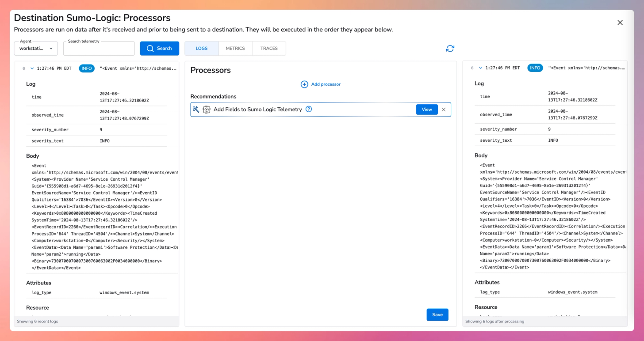This screenshot has height=341, width=644.
Task: Click the Search button
Action: pos(159,49)
